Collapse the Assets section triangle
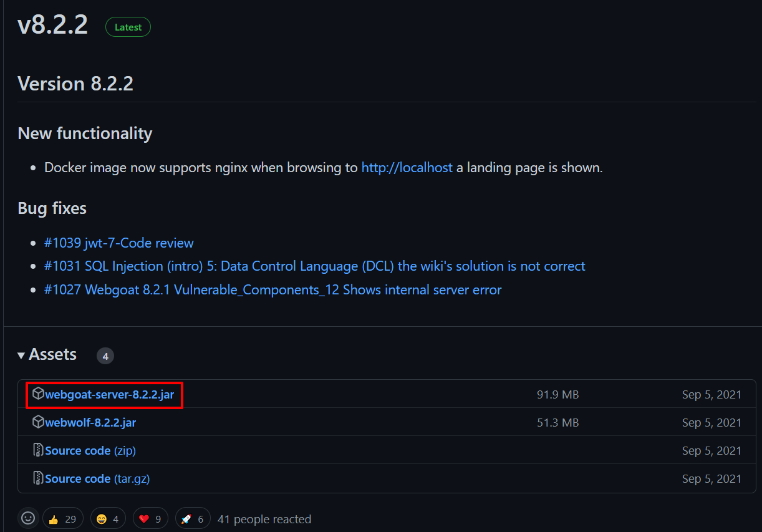This screenshot has width=762, height=532. [x=21, y=355]
